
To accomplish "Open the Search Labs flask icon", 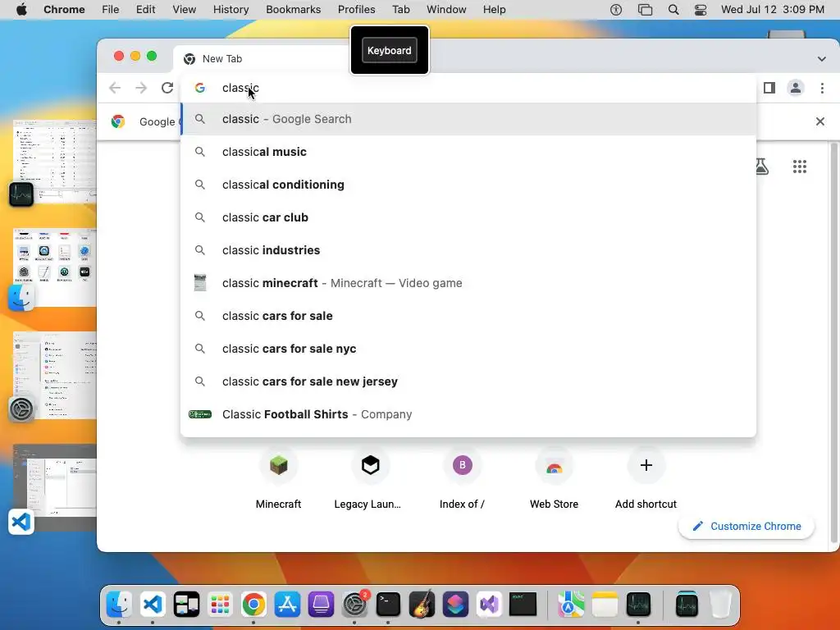I will pos(761,167).
